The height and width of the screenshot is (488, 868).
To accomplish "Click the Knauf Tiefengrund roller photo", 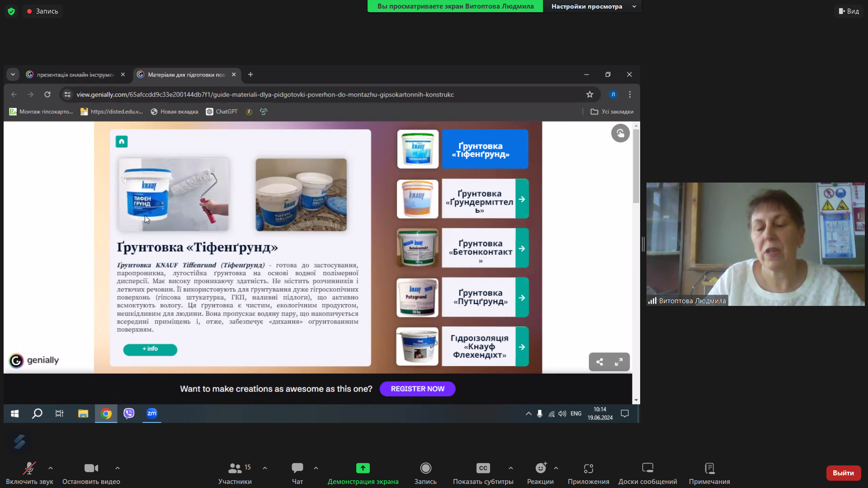I will 174,194.
